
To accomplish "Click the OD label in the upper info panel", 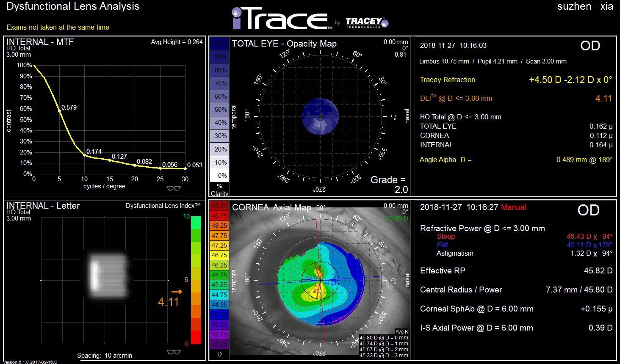I will (x=590, y=46).
